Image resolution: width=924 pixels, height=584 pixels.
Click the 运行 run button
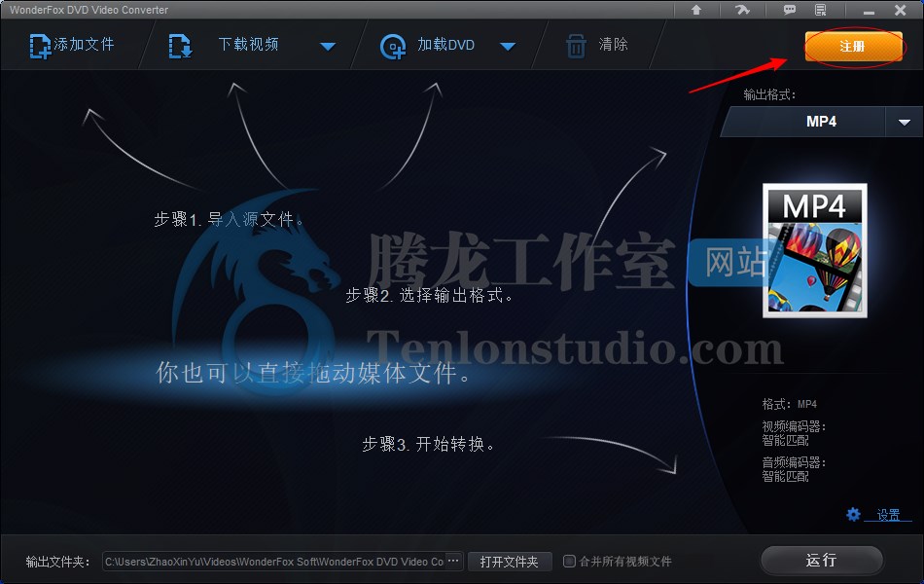pyautogui.click(x=822, y=560)
